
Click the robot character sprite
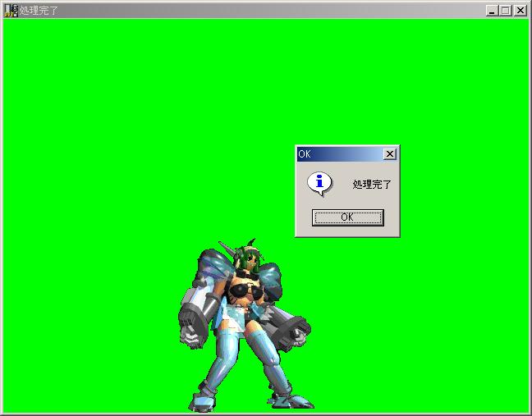pyautogui.click(x=246, y=326)
